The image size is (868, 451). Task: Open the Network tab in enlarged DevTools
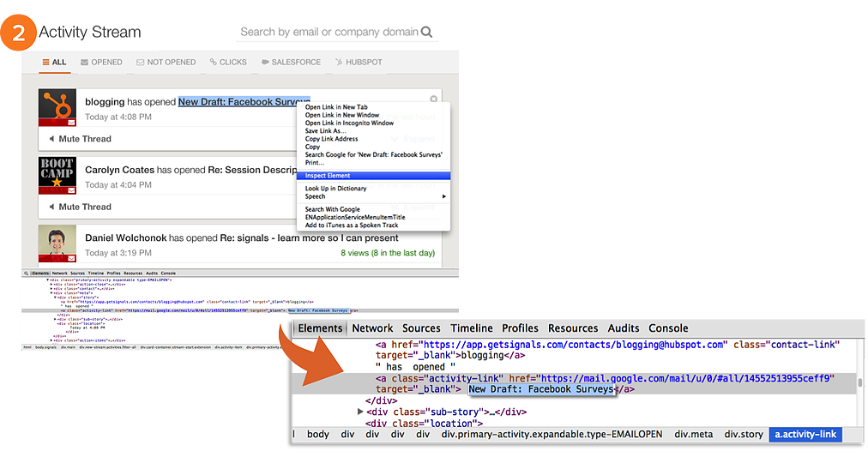pyautogui.click(x=372, y=328)
